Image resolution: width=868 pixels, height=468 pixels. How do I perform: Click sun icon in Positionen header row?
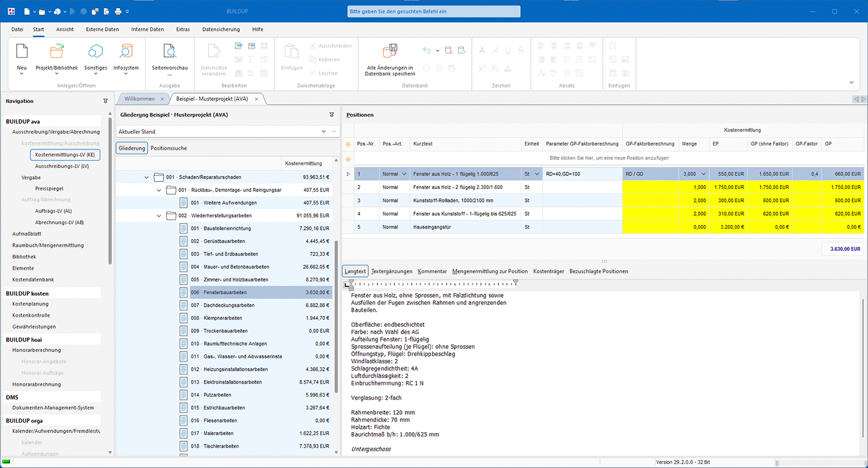click(x=348, y=144)
